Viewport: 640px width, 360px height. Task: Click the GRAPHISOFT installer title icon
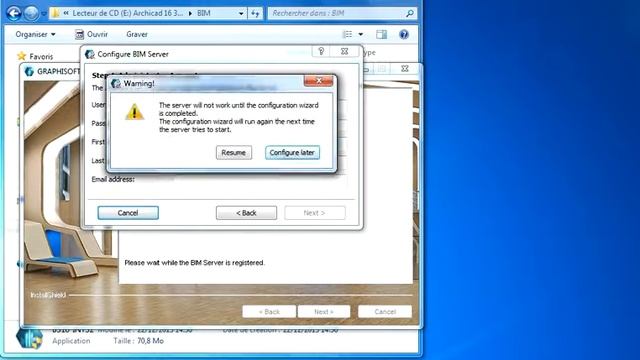(x=29, y=71)
